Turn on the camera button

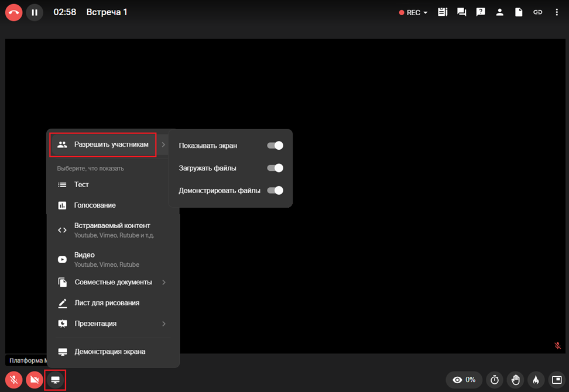[x=35, y=380]
